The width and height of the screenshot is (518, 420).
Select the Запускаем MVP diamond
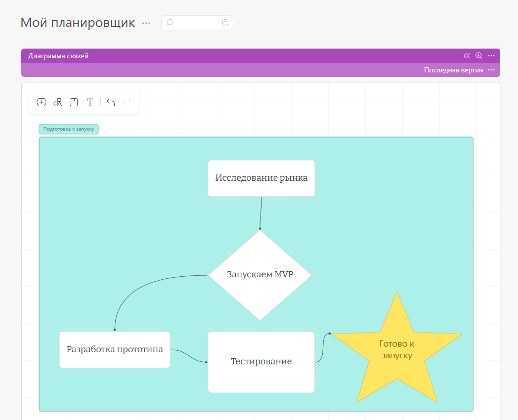pyautogui.click(x=260, y=275)
